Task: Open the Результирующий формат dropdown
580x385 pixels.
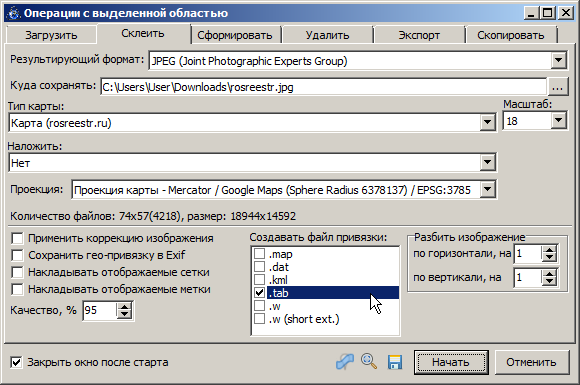Action: click(559, 61)
